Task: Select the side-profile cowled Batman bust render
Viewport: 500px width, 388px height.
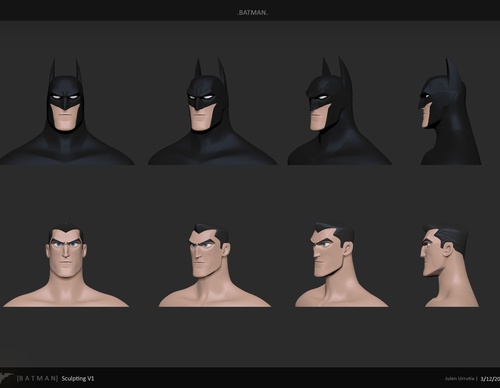Action: click(450, 112)
